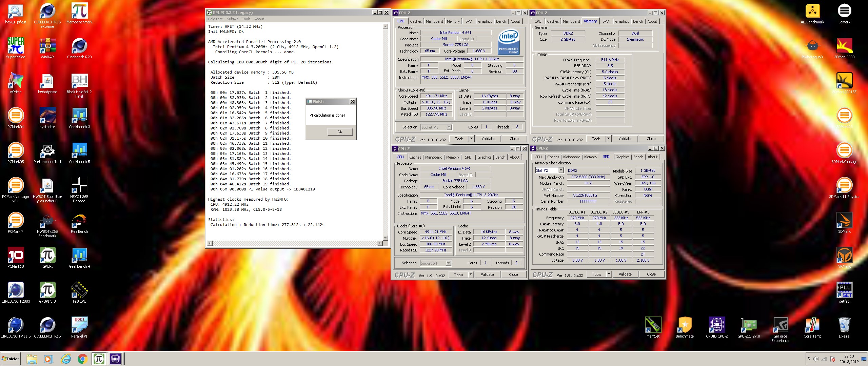Click GPUPI horizontal scrollbar right arrow

[380, 243]
